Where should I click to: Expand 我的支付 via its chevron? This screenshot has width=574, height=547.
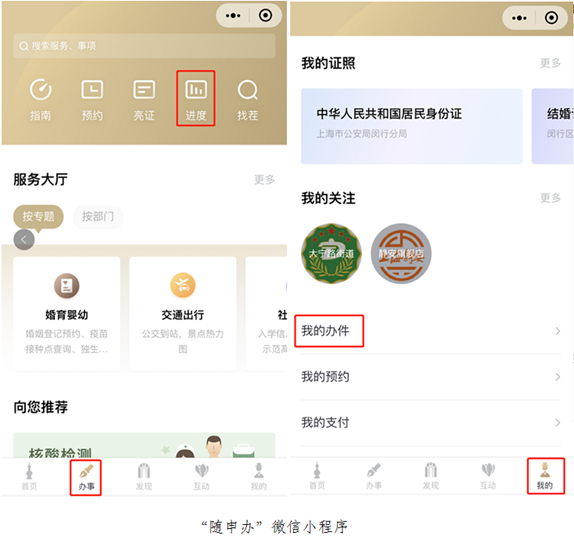click(558, 423)
